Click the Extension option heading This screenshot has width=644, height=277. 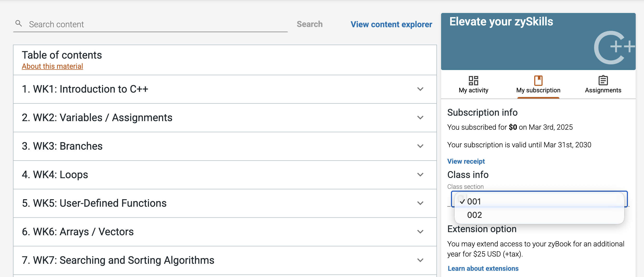(482, 229)
